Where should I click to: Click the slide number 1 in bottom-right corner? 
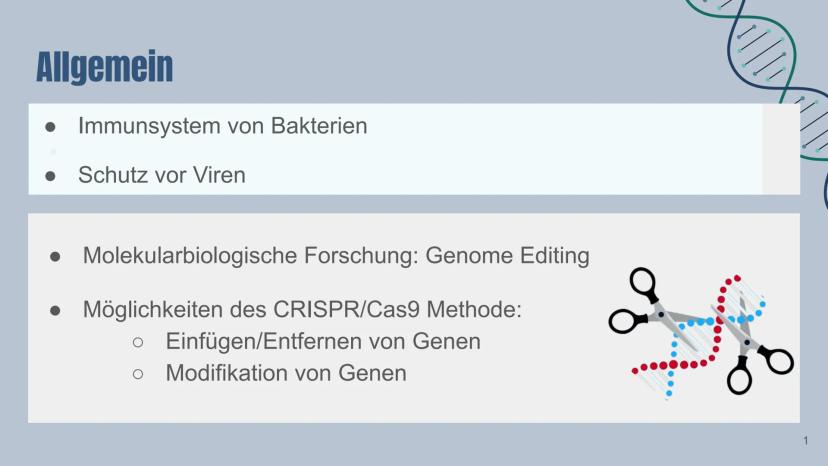tap(805, 442)
